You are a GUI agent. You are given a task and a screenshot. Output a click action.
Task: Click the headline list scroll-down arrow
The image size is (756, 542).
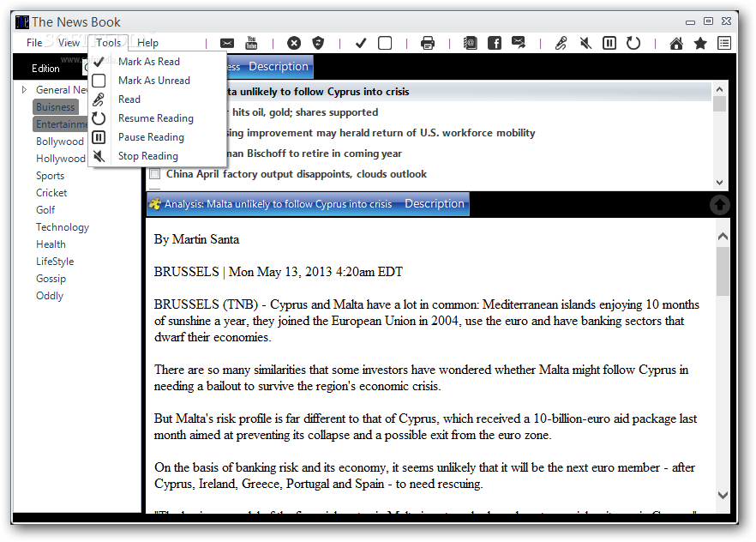tap(719, 183)
